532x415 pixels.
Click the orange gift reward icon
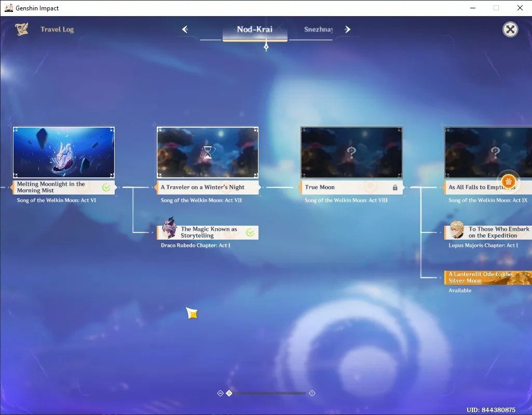[x=508, y=181]
